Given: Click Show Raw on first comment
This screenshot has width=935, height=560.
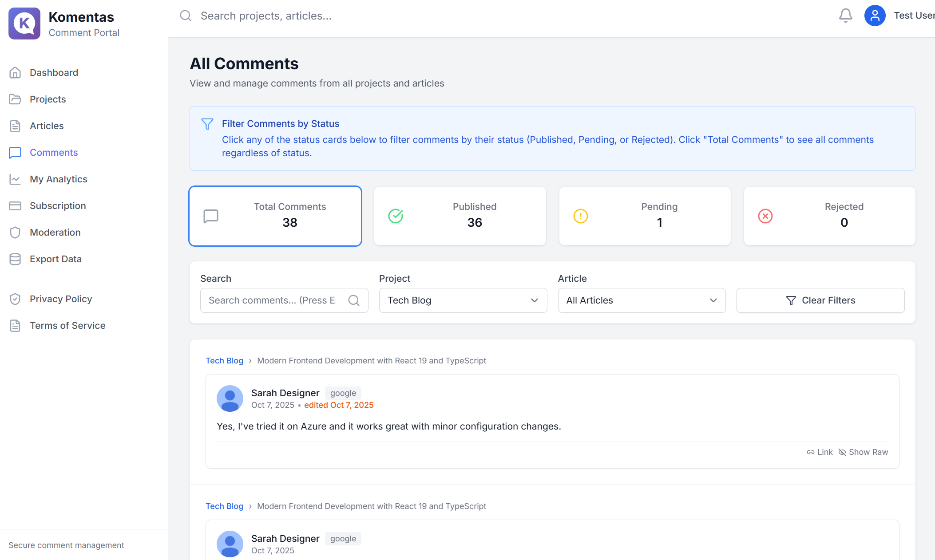Looking at the screenshot, I should [863, 452].
